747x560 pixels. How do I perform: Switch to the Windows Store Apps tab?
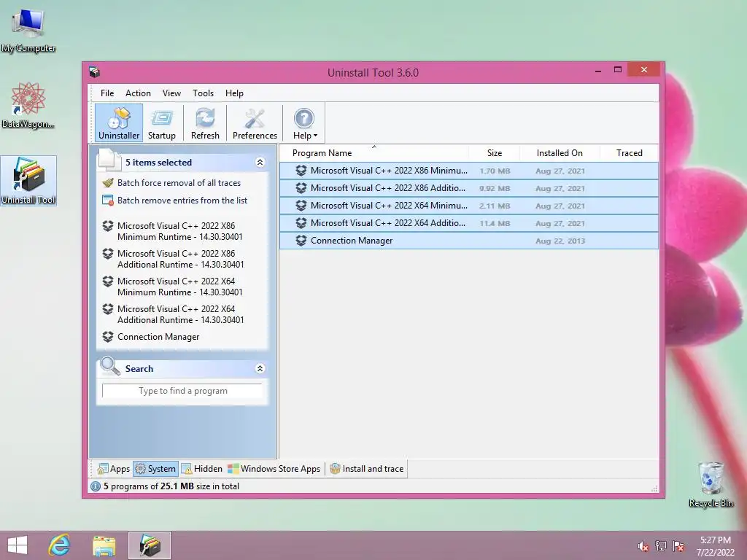coord(274,469)
